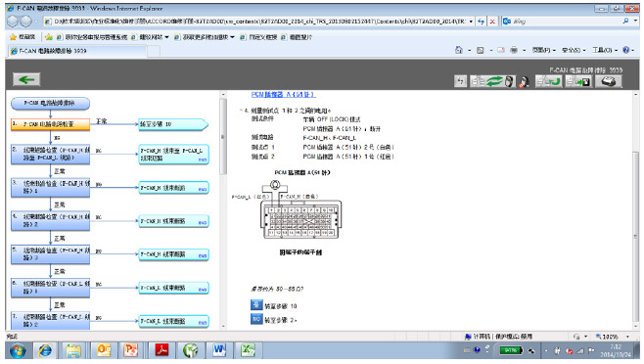This screenshot has height=364, width=644.
Task: Select highlighted step 1 F-CAN circuit check box
Action: 51,124
